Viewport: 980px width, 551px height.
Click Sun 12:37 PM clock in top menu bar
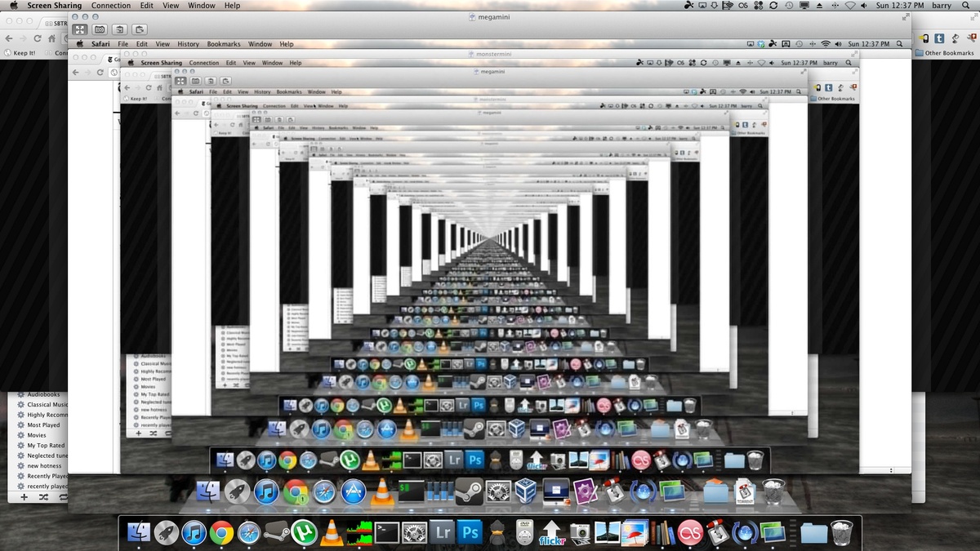pos(900,6)
